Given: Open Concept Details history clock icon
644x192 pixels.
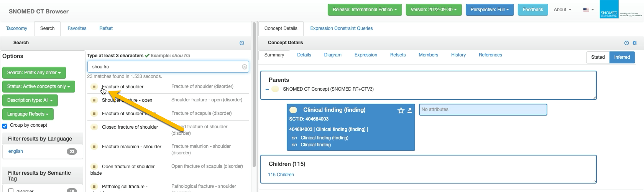Looking at the screenshot, I should (626, 43).
